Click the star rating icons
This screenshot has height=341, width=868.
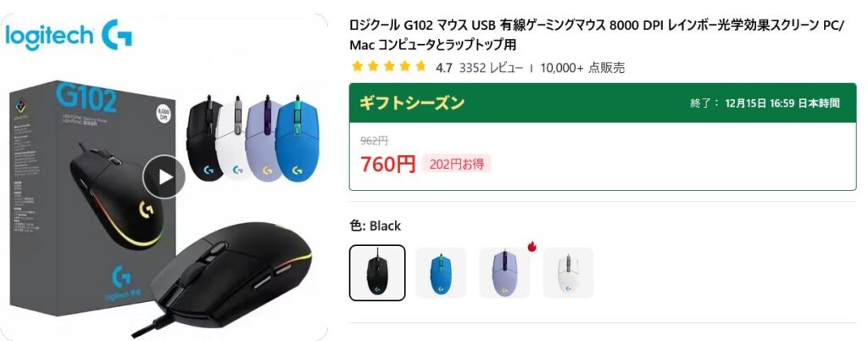point(388,67)
